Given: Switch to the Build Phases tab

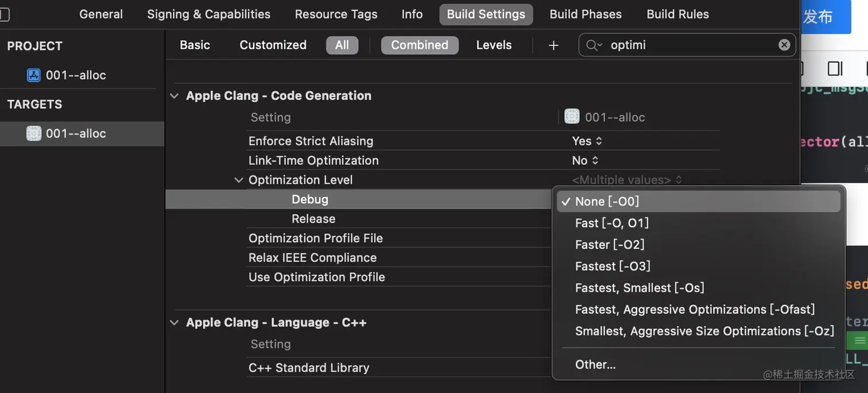Looking at the screenshot, I should click(586, 14).
